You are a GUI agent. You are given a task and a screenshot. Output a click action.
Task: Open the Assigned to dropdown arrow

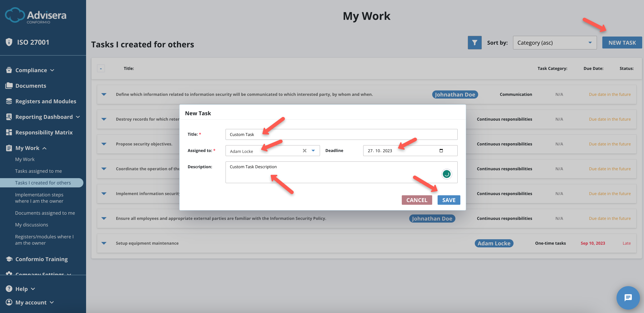tap(313, 151)
